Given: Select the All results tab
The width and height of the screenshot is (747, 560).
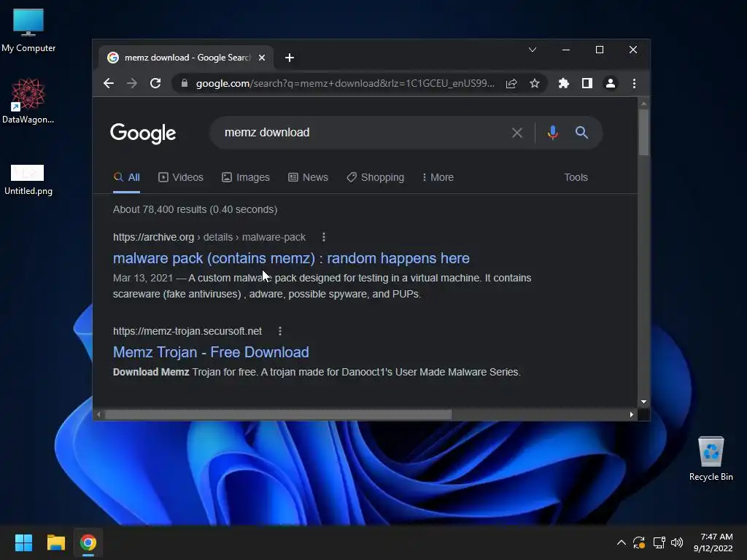Looking at the screenshot, I should coord(127,177).
